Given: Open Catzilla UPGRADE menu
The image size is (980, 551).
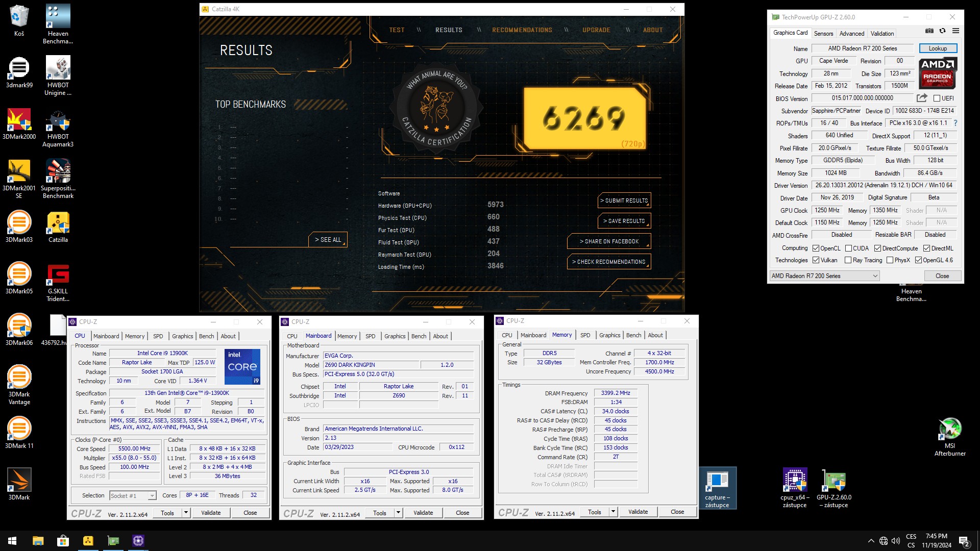Looking at the screenshot, I should (596, 30).
